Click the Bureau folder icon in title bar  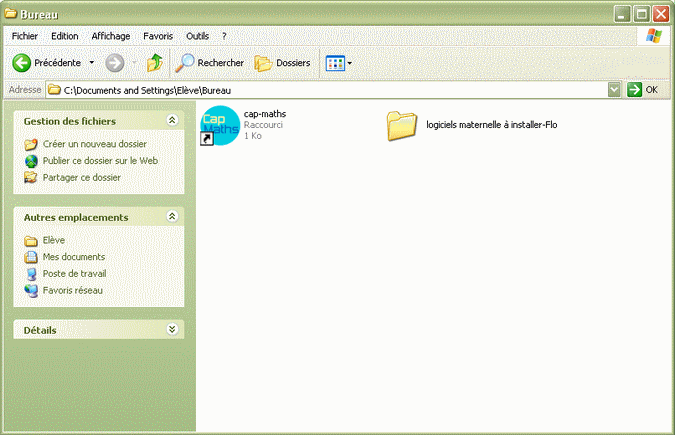[x=11, y=14]
